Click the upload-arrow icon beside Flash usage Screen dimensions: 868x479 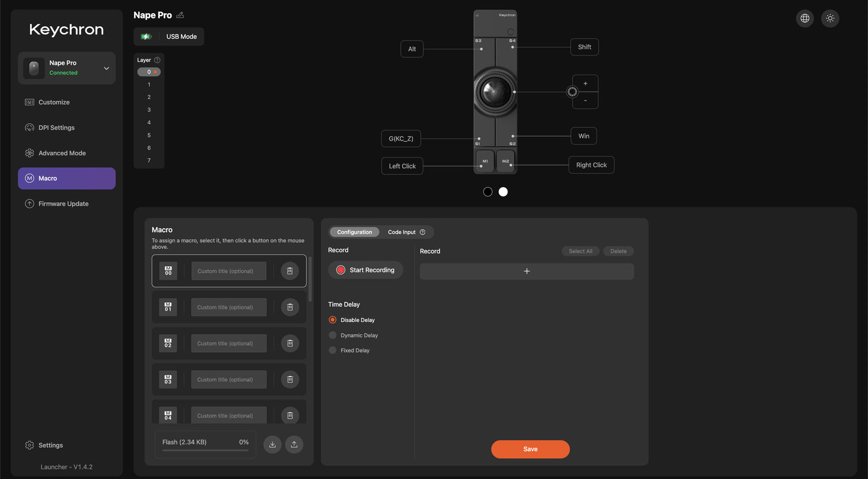[294, 444]
